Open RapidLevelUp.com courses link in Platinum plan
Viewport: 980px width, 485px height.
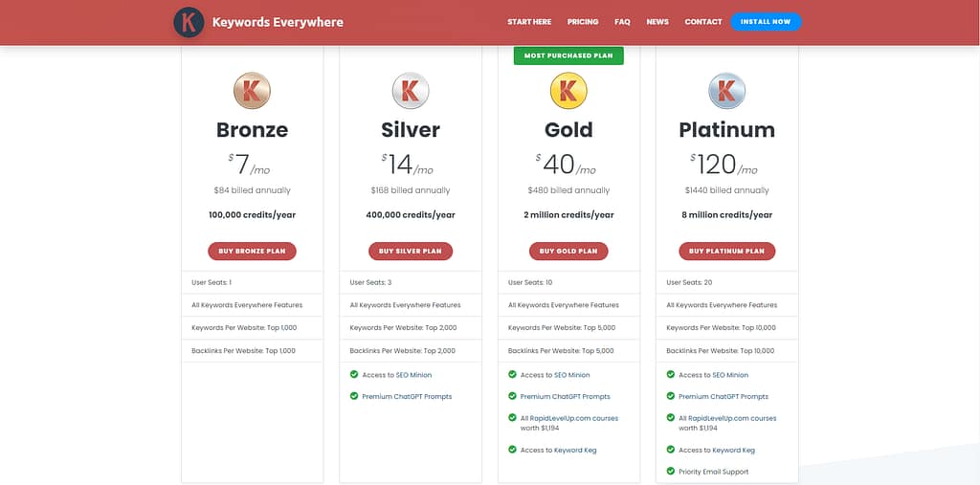click(732, 418)
